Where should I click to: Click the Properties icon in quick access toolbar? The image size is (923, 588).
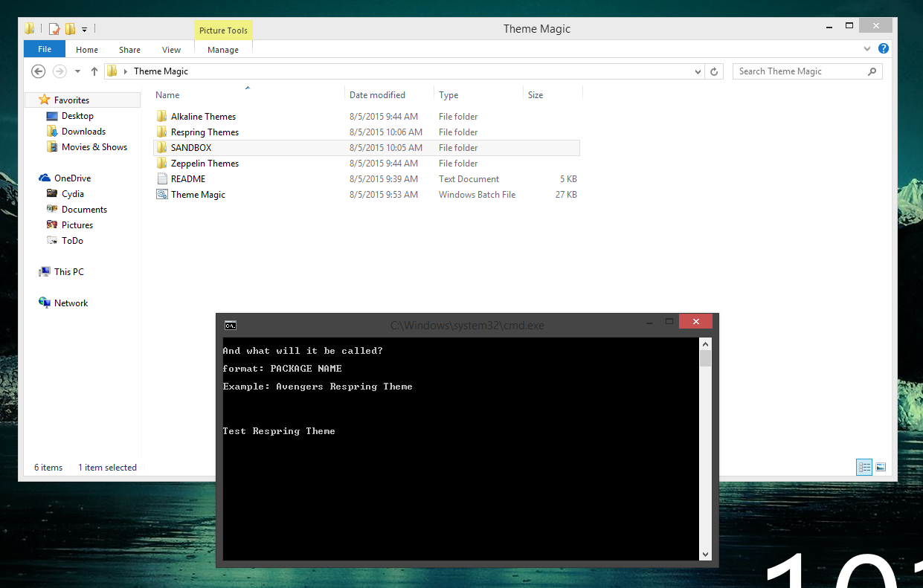[54, 29]
